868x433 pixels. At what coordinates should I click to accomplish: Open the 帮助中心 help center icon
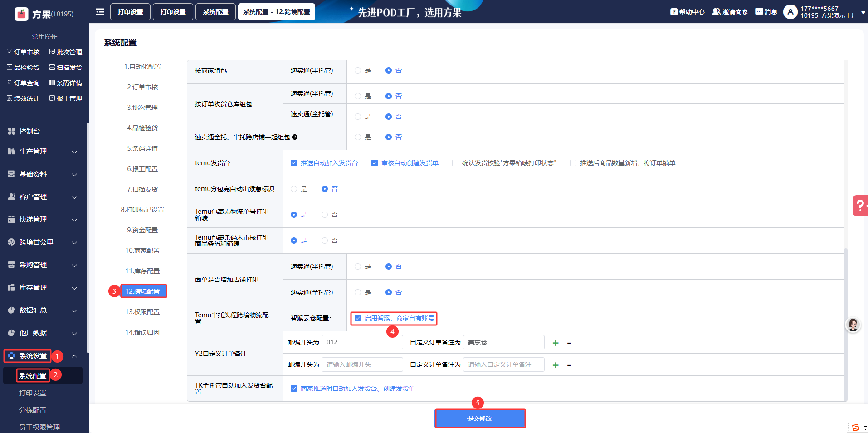674,12
